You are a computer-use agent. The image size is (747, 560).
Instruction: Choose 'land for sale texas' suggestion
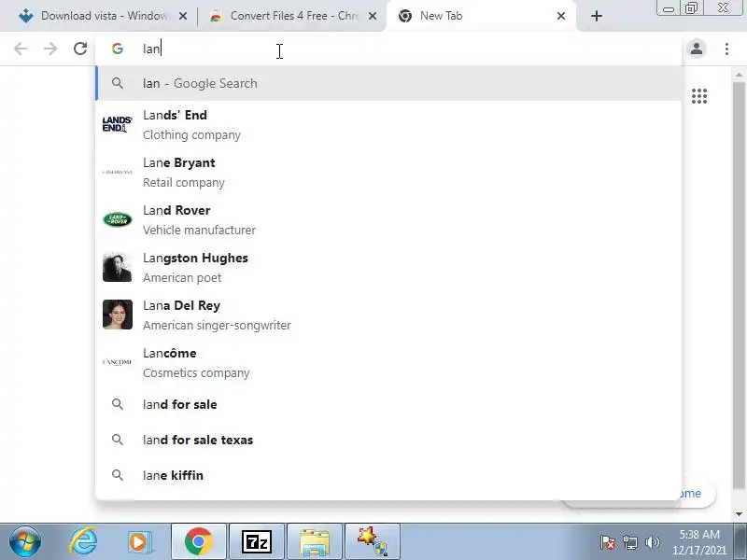pos(388,440)
